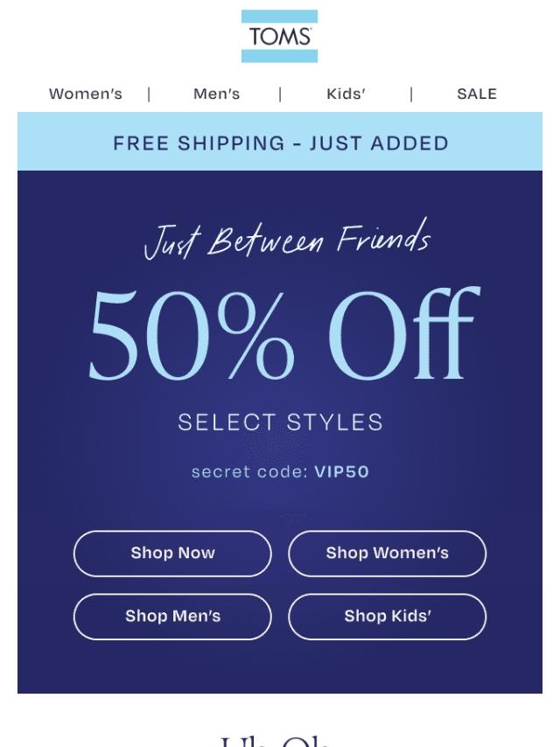Click the Just Between Friends script heading
Viewport: 560px width, 747px height.
(287, 239)
